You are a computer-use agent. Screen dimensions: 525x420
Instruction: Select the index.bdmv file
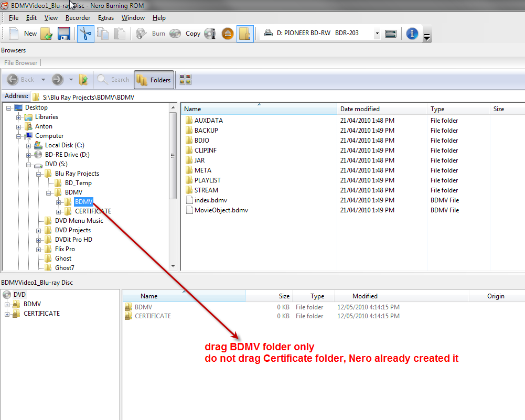click(x=211, y=200)
